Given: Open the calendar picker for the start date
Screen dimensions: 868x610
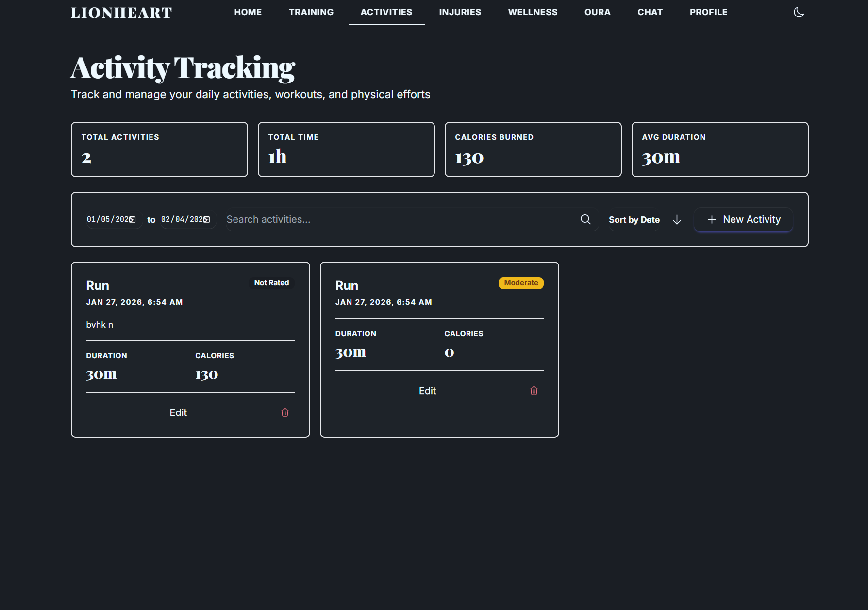Looking at the screenshot, I should coord(133,219).
